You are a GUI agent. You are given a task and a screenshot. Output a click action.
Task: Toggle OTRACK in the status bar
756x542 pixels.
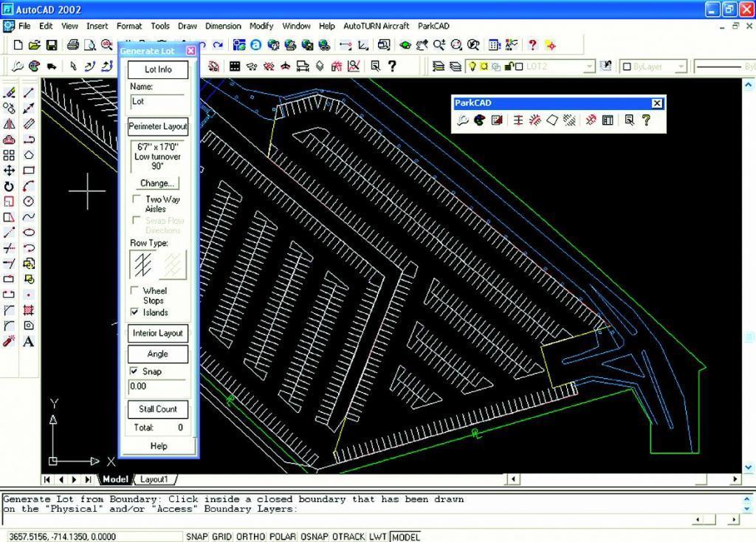pos(348,537)
